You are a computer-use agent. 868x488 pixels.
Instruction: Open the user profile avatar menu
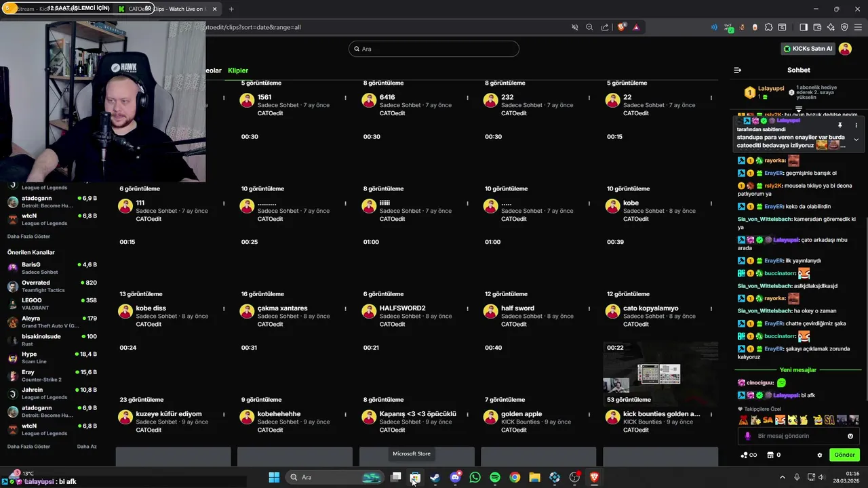tap(845, 49)
